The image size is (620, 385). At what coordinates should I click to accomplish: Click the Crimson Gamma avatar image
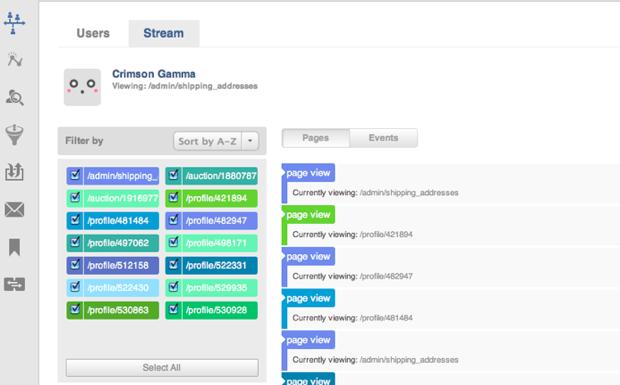[x=82, y=87]
